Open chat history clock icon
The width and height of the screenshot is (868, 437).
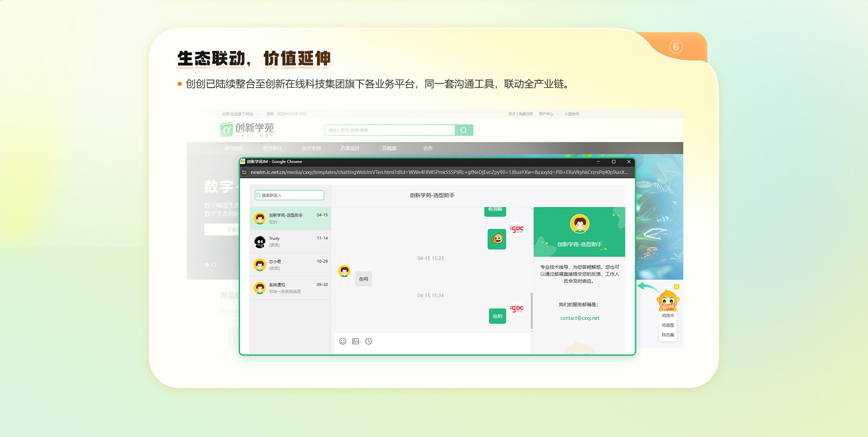click(x=369, y=341)
